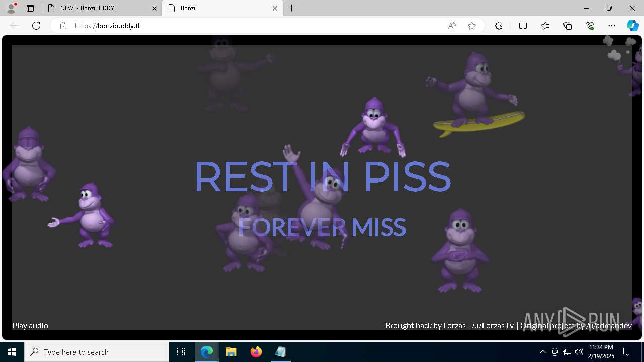Open the notepad-style app on the taskbar
Image resolution: width=644 pixels, height=362 pixels.
pyautogui.click(x=280, y=352)
